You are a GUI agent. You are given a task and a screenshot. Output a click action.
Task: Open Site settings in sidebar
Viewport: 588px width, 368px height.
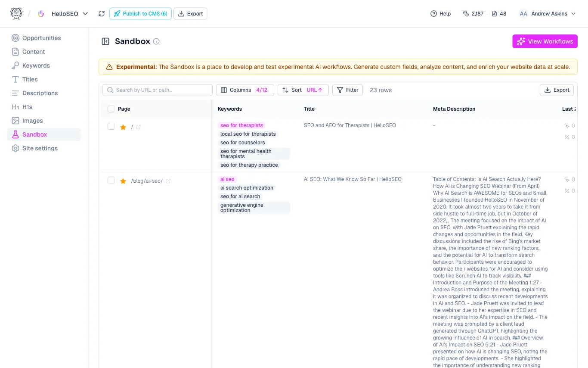(x=44, y=148)
